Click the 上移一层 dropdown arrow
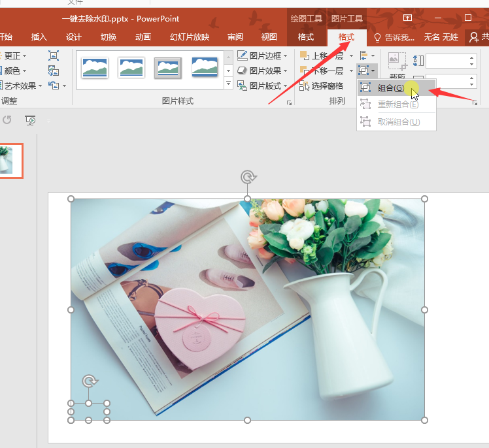Viewport: 489px width, 448px height. pyautogui.click(x=351, y=56)
